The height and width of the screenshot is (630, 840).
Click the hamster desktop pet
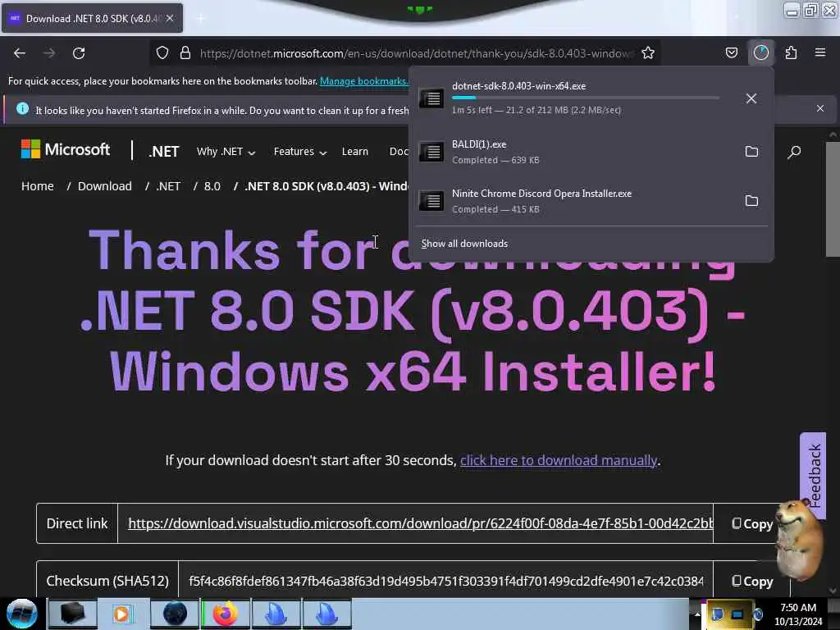(799, 540)
